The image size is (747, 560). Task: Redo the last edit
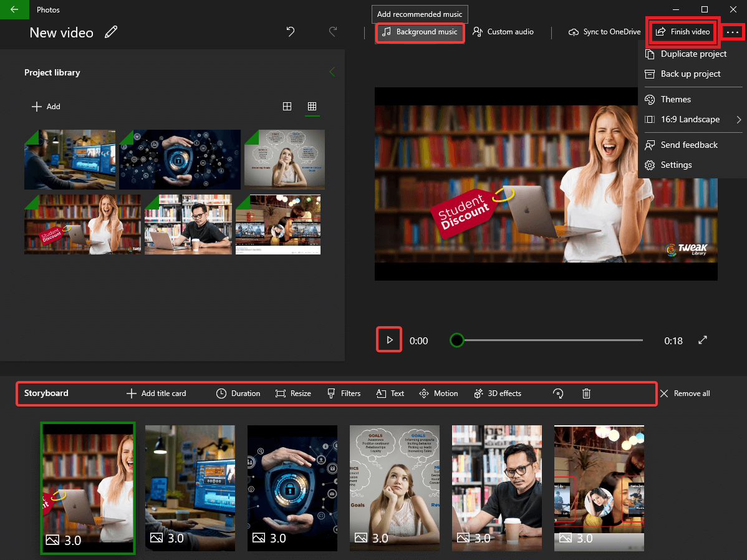click(333, 31)
